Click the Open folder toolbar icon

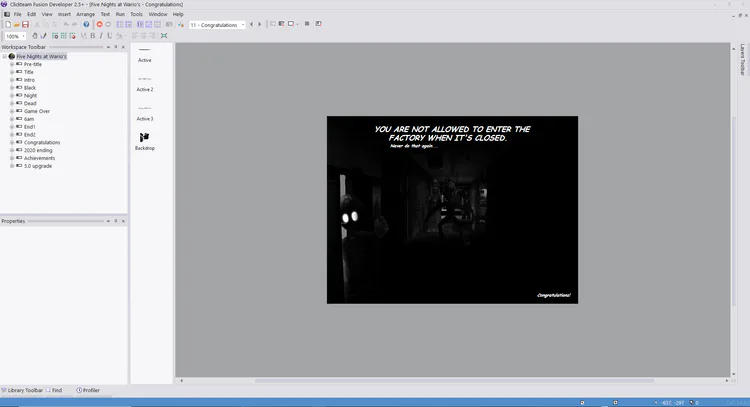[x=17, y=24]
